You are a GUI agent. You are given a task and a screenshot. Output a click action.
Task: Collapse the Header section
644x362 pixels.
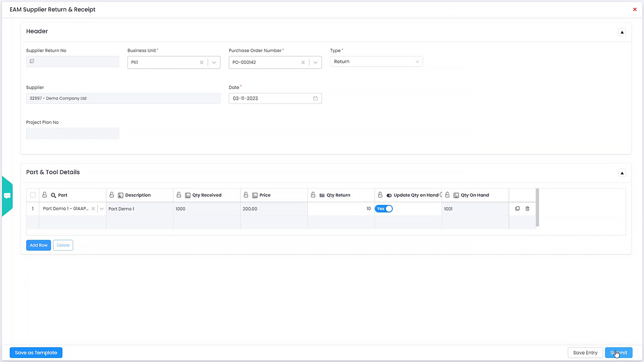tap(622, 32)
